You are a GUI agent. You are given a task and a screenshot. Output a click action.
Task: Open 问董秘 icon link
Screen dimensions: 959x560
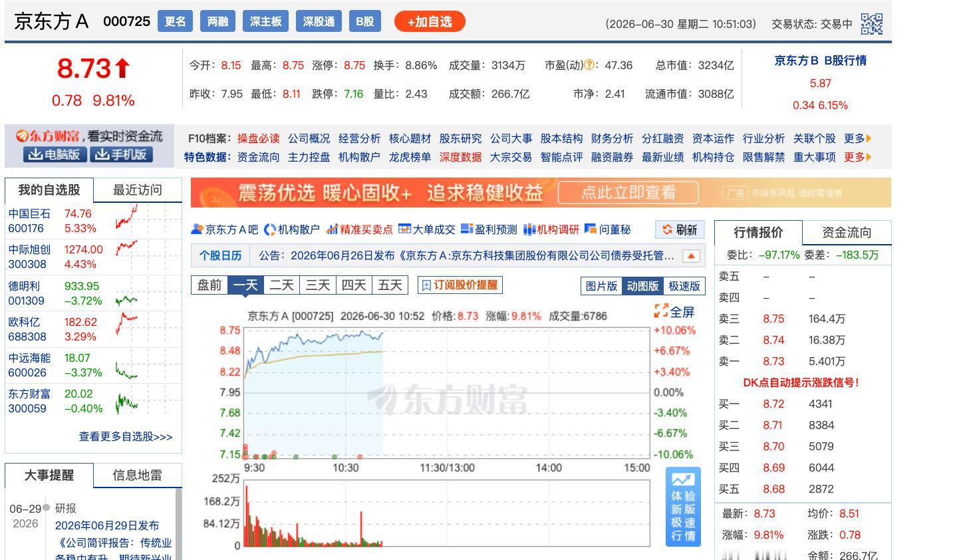[591, 229]
